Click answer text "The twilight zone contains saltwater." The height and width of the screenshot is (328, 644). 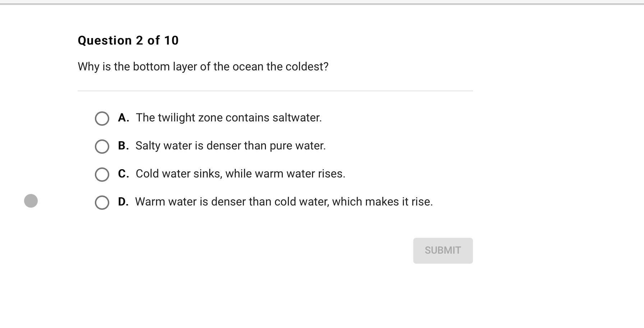pyautogui.click(x=229, y=118)
